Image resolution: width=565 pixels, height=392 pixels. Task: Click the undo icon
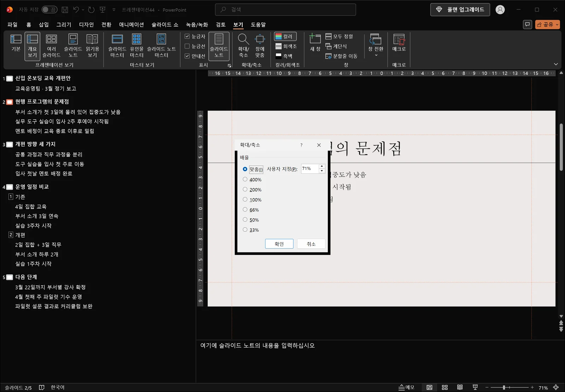76,10
